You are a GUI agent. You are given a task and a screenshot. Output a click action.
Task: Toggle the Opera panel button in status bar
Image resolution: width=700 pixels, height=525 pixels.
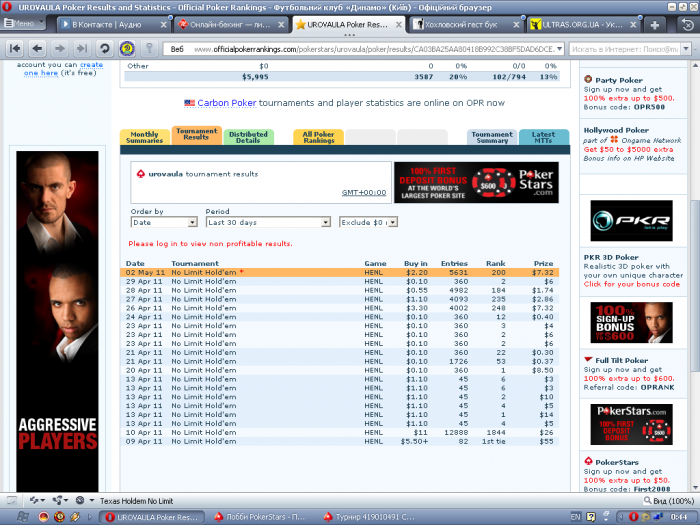coord(12,501)
